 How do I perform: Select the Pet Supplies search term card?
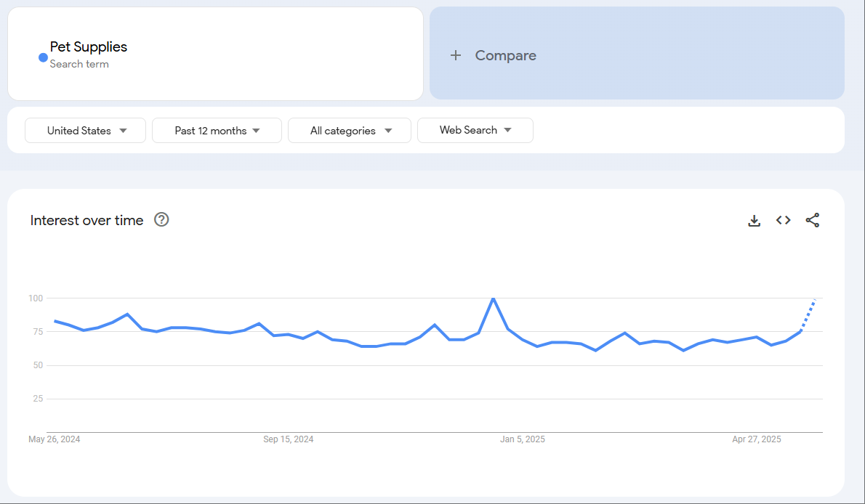[215, 53]
